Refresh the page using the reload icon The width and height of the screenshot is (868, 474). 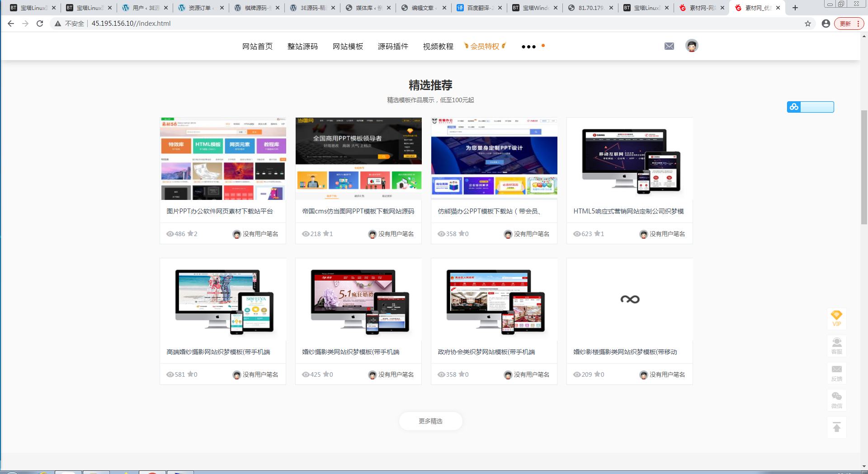(x=40, y=24)
